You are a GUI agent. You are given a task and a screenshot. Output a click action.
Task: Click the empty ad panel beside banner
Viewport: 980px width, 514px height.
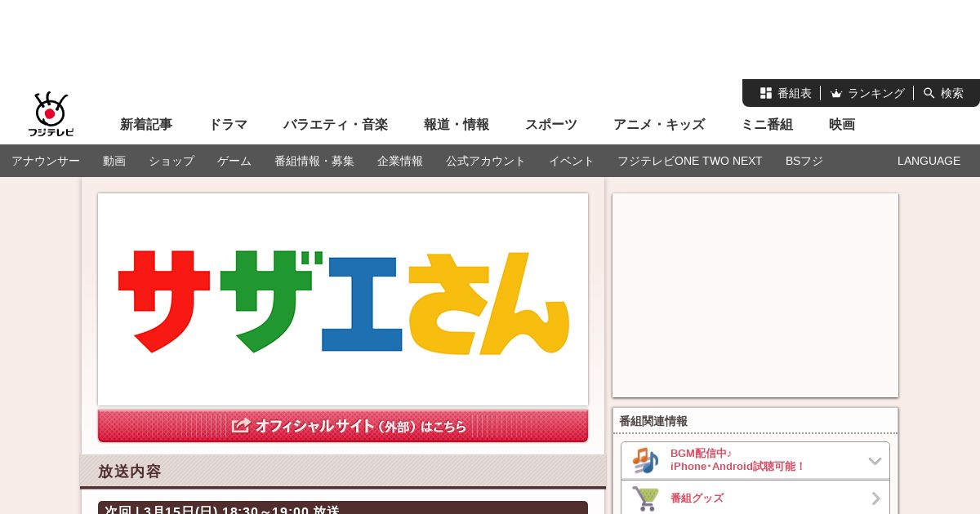(755, 295)
